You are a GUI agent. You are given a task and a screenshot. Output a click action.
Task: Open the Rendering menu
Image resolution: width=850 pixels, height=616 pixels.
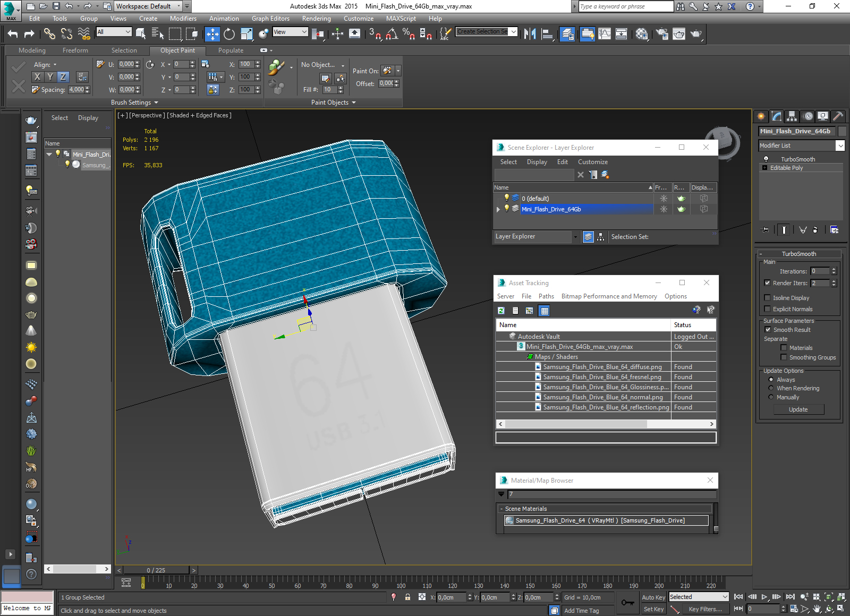coord(317,19)
